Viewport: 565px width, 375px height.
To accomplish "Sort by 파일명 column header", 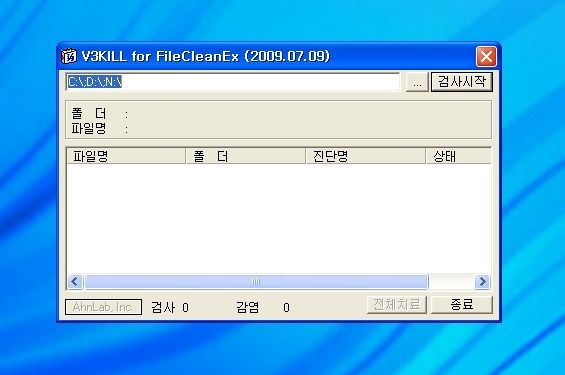I will (126, 156).
